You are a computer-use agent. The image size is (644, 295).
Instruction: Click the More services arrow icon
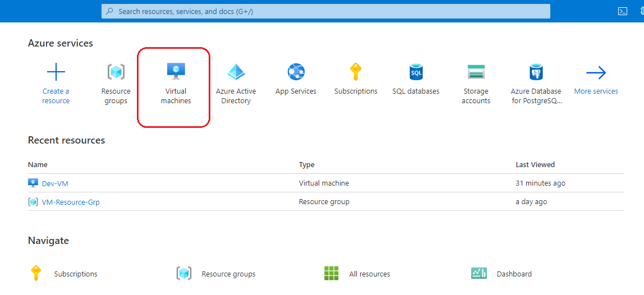point(596,73)
